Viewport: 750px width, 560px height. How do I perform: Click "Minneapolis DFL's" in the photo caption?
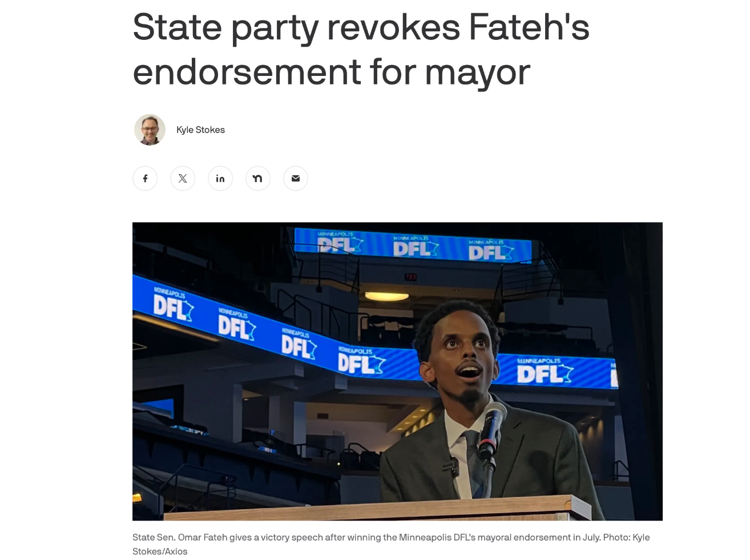pyautogui.click(x=437, y=537)
